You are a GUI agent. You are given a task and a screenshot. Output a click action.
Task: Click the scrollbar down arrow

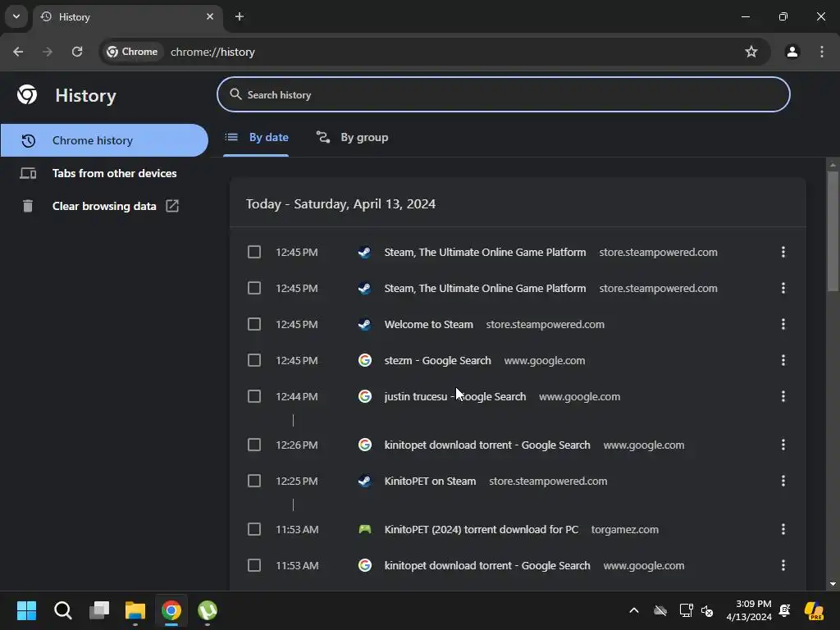coord(833,584)
